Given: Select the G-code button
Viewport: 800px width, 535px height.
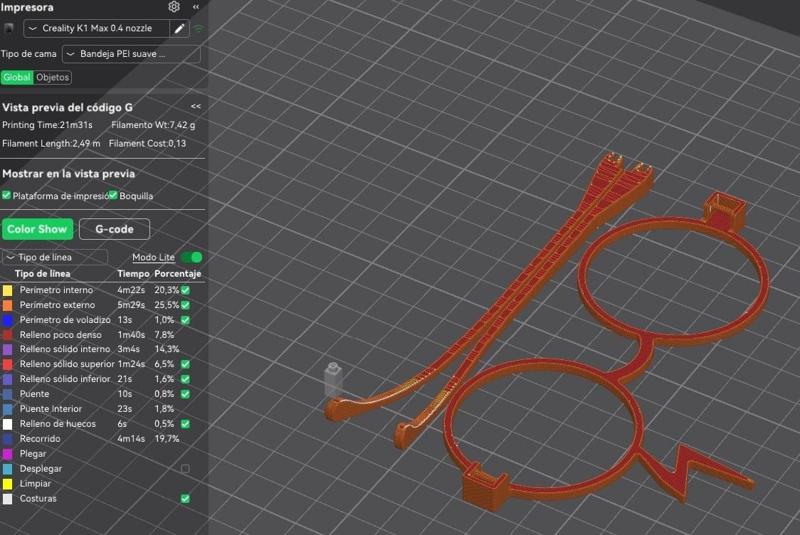Looking at the screenshot, I should pyautogui.click(x=114, y=229).
